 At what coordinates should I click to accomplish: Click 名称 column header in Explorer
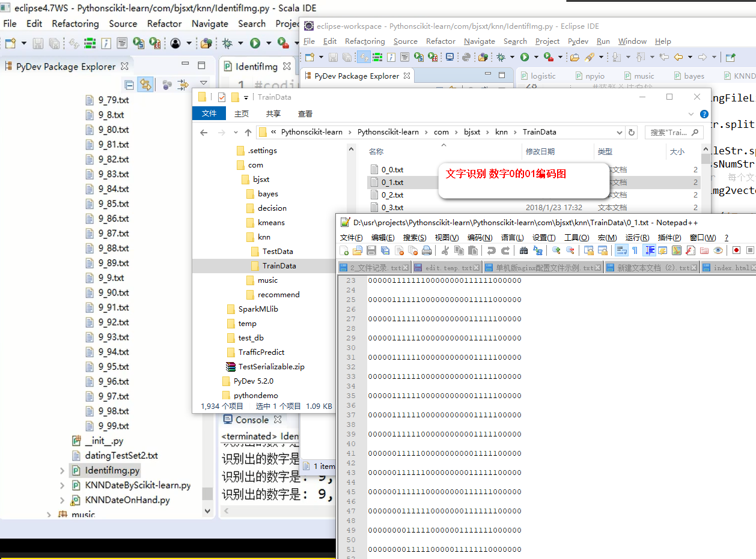pyautogui.click(x=376, y=152)
